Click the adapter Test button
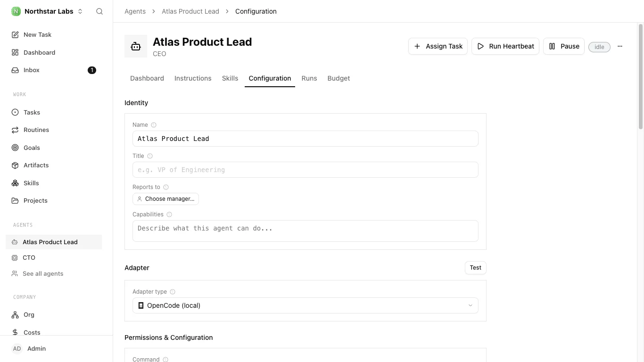This screenshot has height=362, width=644. [476, 268]
